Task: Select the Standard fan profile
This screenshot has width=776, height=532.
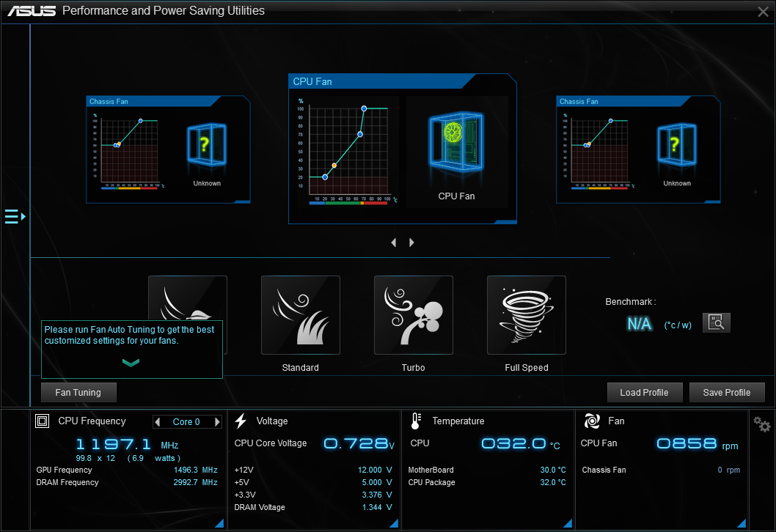Action: 300,315
